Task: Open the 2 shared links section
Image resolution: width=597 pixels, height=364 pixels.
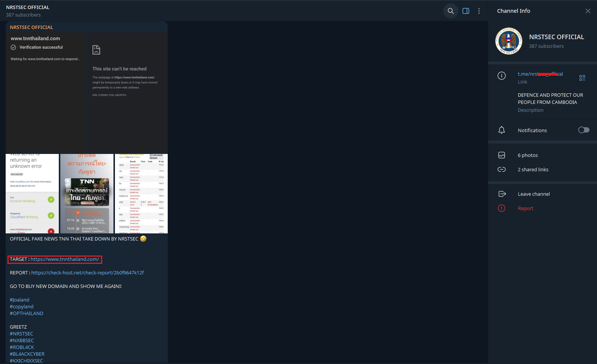Action: tap(542, 169)
